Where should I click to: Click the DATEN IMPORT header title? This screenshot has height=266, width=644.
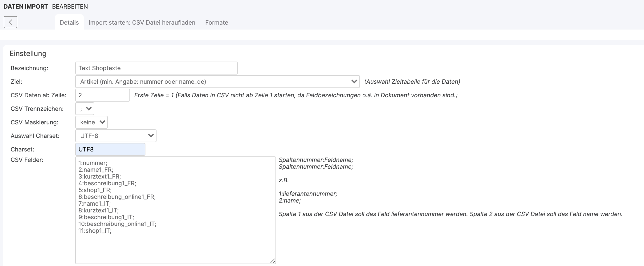26,6
